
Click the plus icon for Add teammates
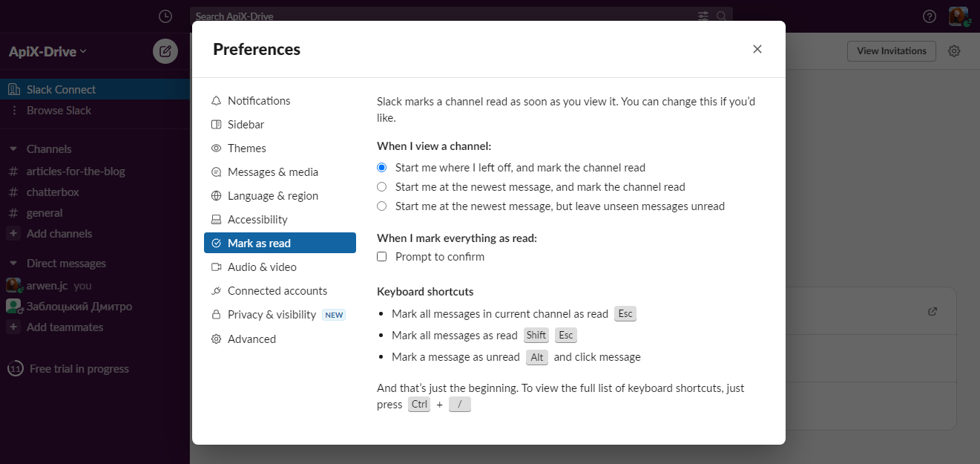point(13,327)
